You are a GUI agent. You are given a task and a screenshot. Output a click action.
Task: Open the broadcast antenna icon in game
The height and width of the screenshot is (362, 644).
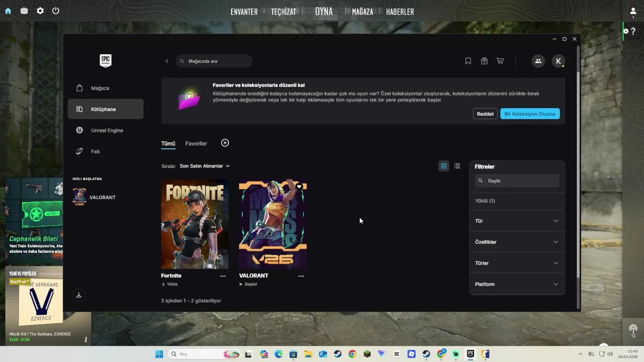tap(633, 329)
